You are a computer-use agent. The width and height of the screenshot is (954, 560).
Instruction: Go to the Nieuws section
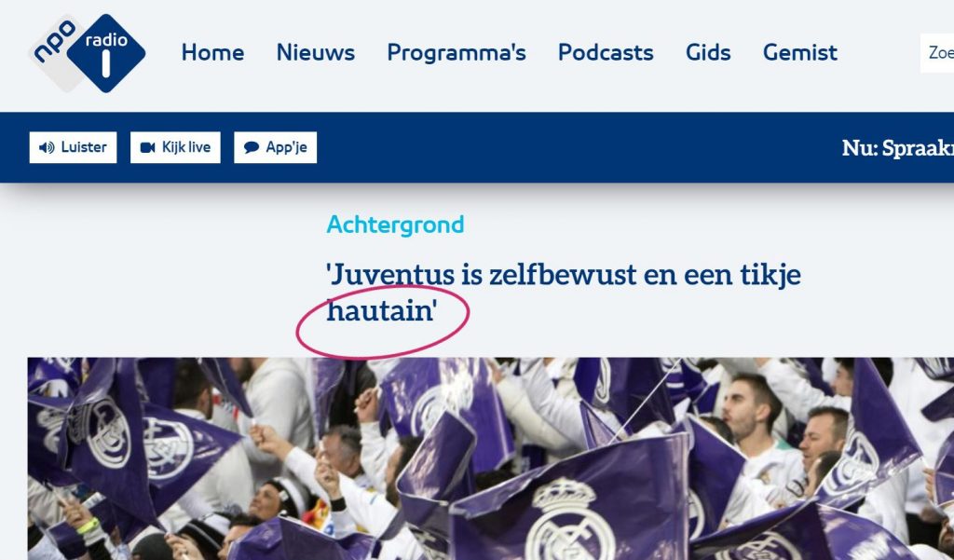pos(315,53)
